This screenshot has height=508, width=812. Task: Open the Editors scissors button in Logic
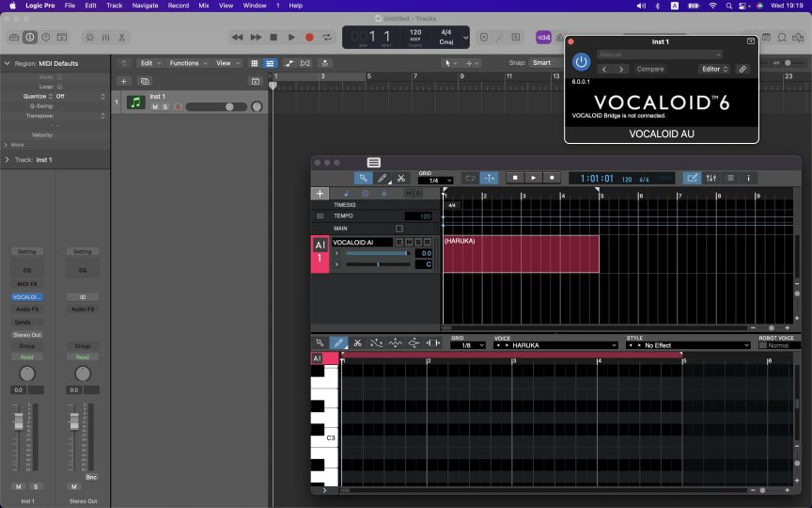point(121,38)
